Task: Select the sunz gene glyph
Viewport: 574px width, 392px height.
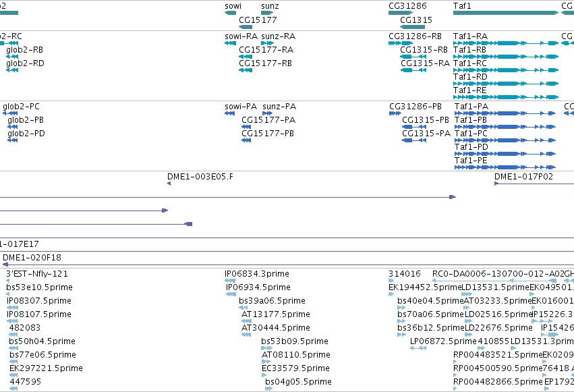Action: point(267,13)
